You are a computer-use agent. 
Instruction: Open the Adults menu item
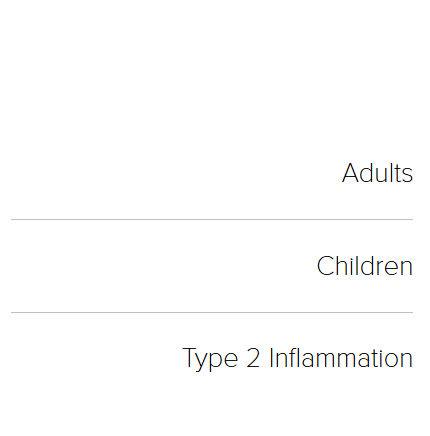(377, 173)
